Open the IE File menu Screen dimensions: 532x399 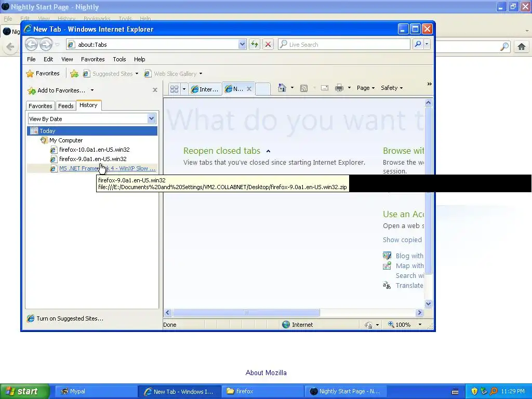point(31,59)
